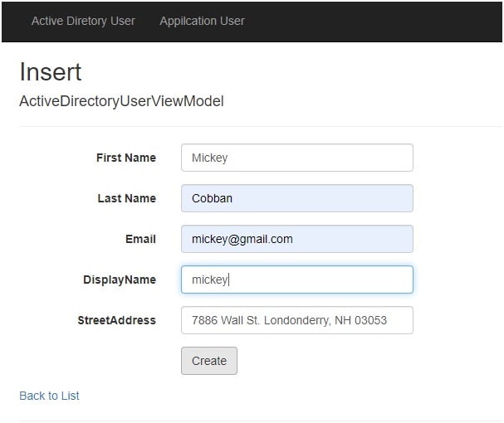This screenshot has height=423, width=504.
Task: Click the StreetAddress input box
Action: click(297, 320)
